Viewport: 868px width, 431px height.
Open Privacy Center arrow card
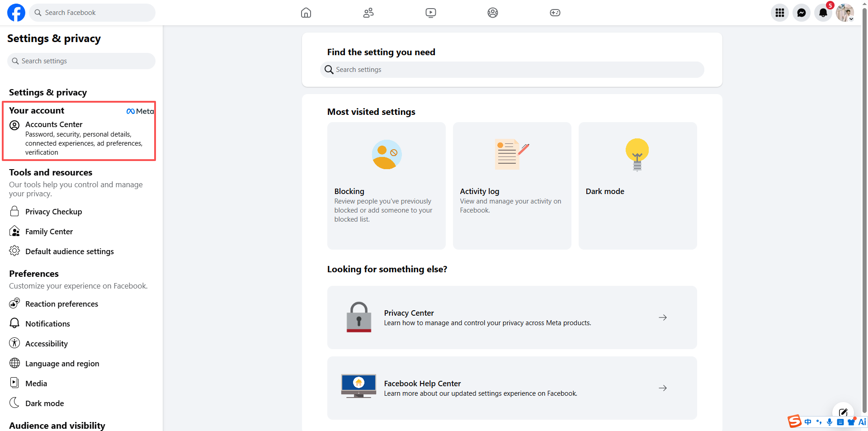point(512,317)
